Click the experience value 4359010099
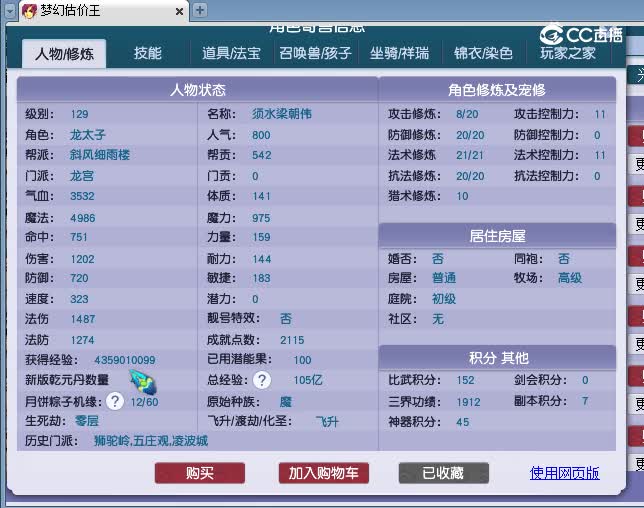This screenshot has width=644, height=508. (125, 360)
